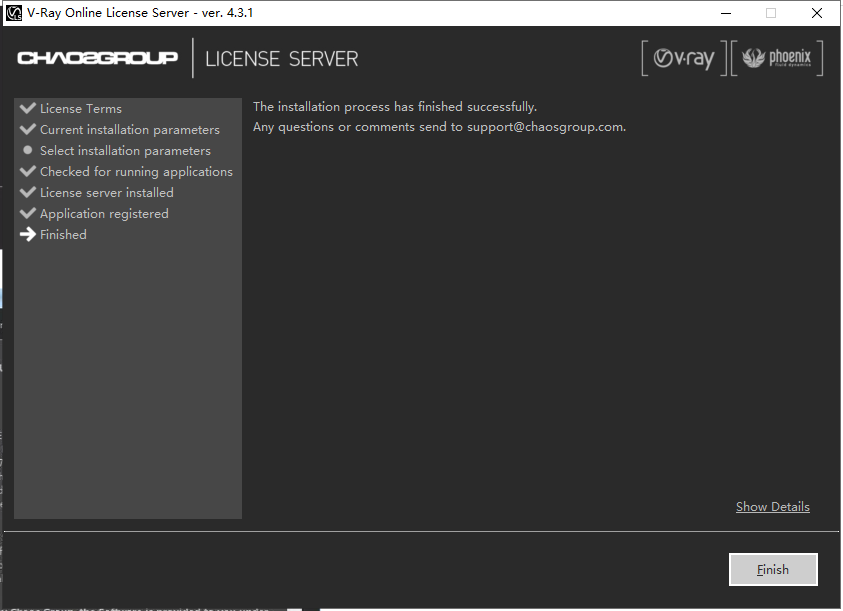Viewport: 843px width, 611px height.
Task: Click the checkmark beside Current installation parameters
Action: (x=27, y=129)
